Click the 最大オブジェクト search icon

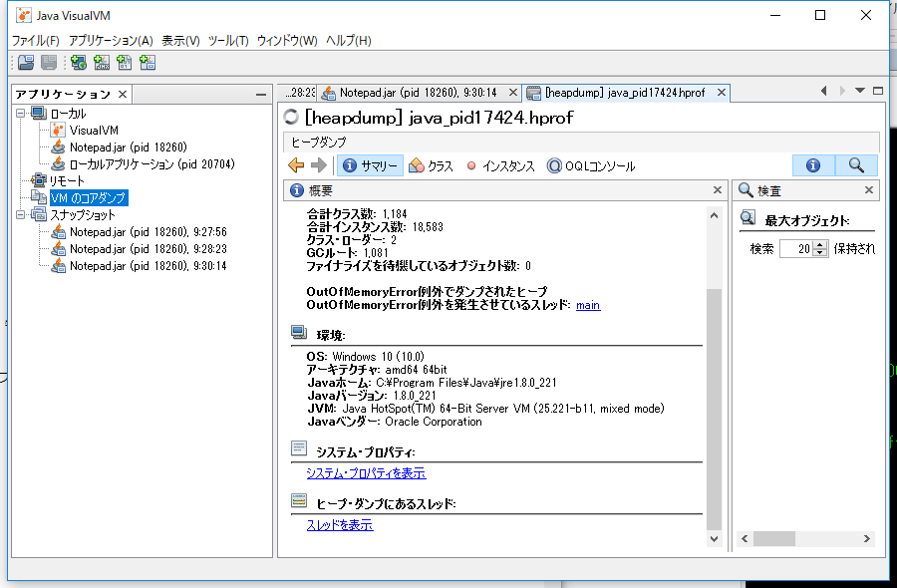click(747, 218)
